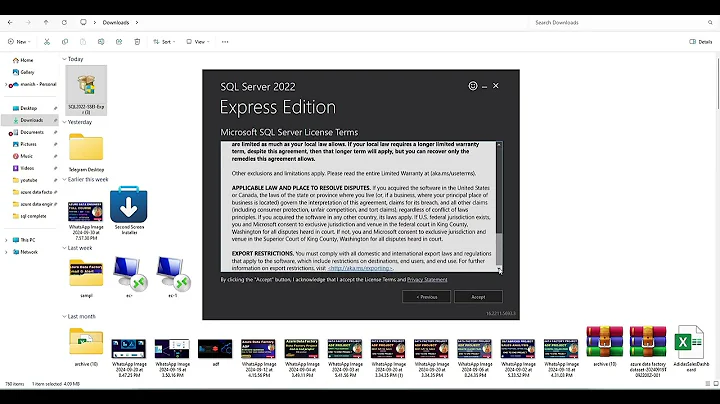
Task: Navigate up one folder level
Action: point(46,22)
